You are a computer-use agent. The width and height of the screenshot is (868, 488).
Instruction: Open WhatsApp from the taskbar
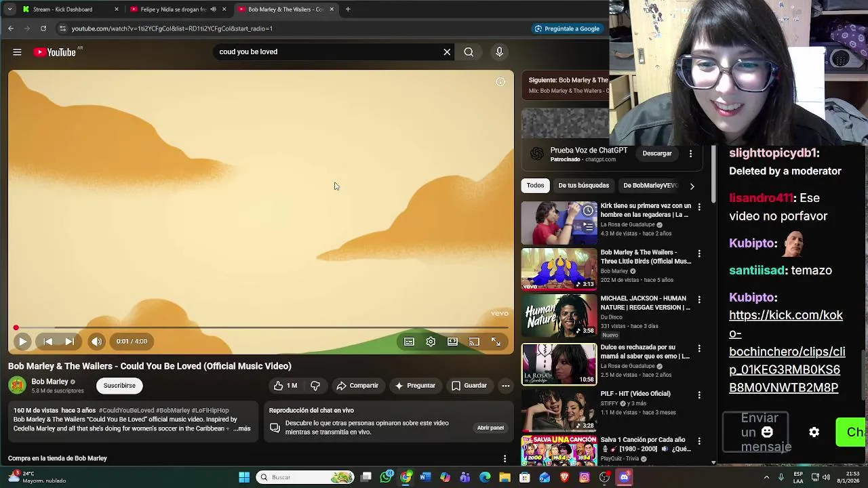coord(386,477)
